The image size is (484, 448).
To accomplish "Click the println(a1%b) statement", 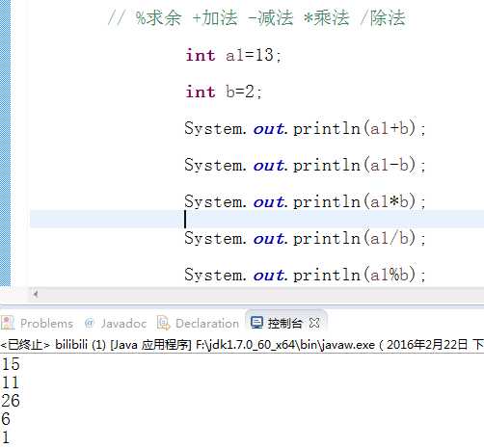I will (305, 275).
